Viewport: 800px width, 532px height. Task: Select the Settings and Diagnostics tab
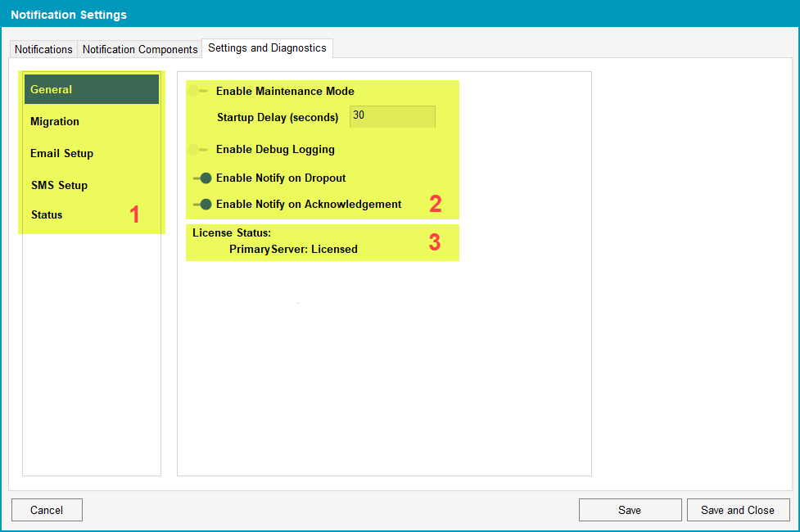click(x=267, y=48)
